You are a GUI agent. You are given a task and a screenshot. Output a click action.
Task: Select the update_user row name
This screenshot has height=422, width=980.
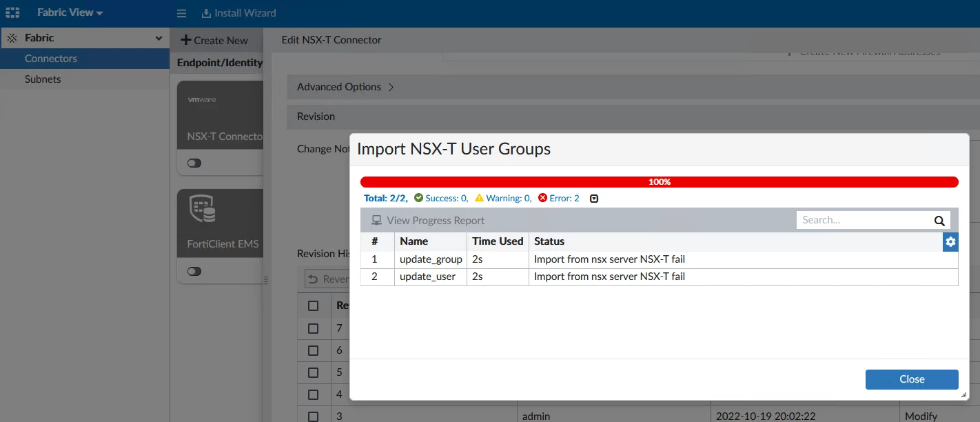click(x=427, y=277)
